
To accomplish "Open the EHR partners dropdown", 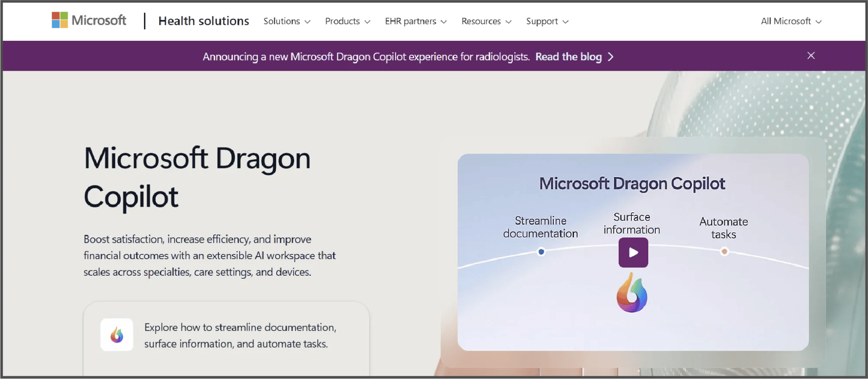I will (416, 21).
